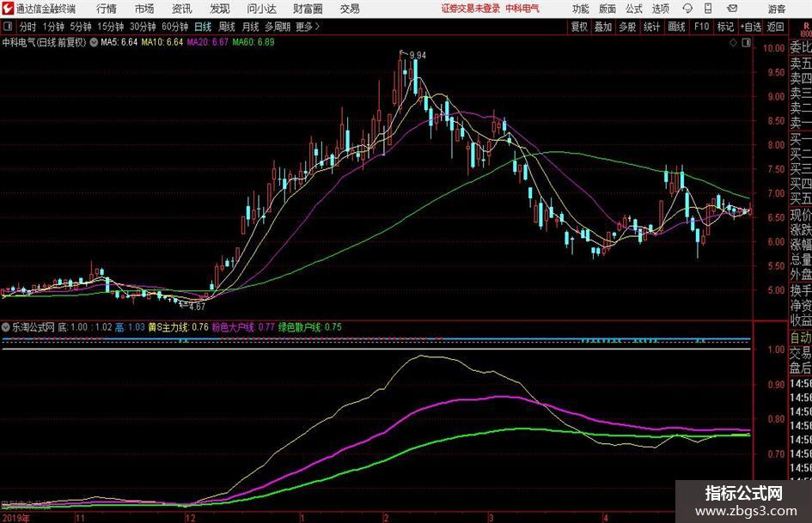This screenshot has height=523, width=812.
Task: Open the 交易 menu
Action: [350, 9]
